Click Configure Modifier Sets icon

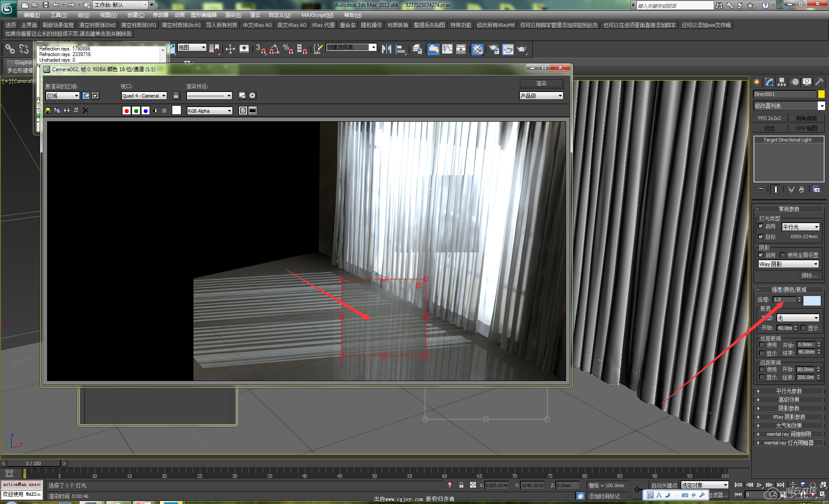[816, 189]
